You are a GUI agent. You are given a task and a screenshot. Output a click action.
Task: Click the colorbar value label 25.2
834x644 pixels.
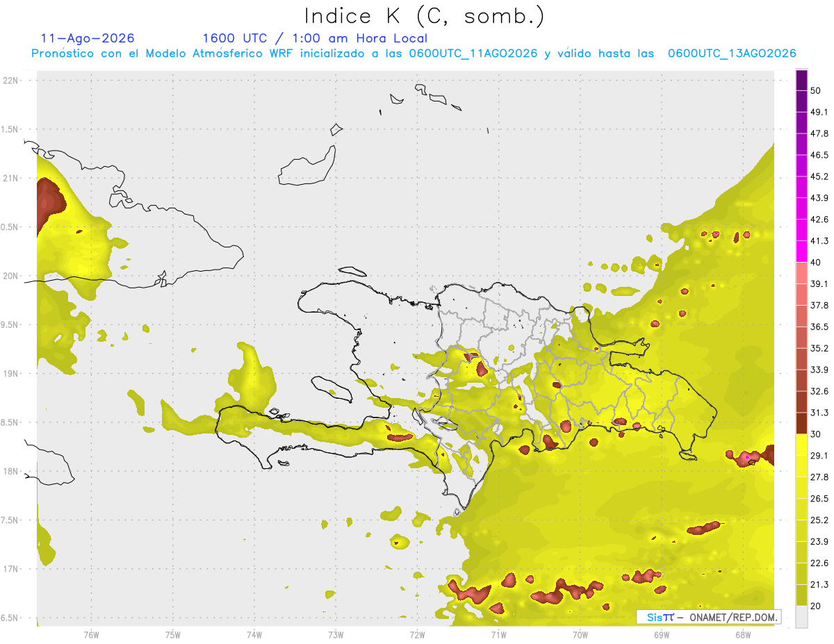pos(819,520)
